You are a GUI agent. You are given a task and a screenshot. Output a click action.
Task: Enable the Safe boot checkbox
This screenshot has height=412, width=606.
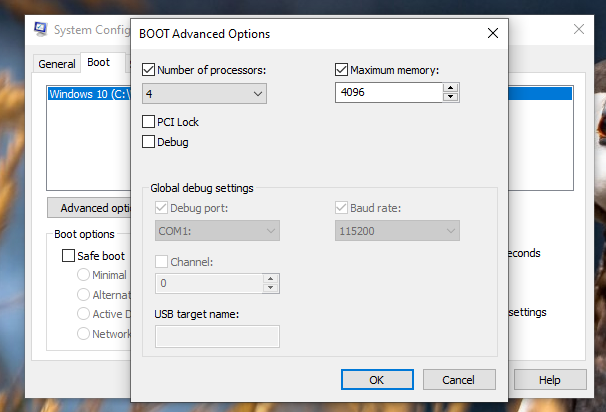pyautogui.click(x=69, y=255)
